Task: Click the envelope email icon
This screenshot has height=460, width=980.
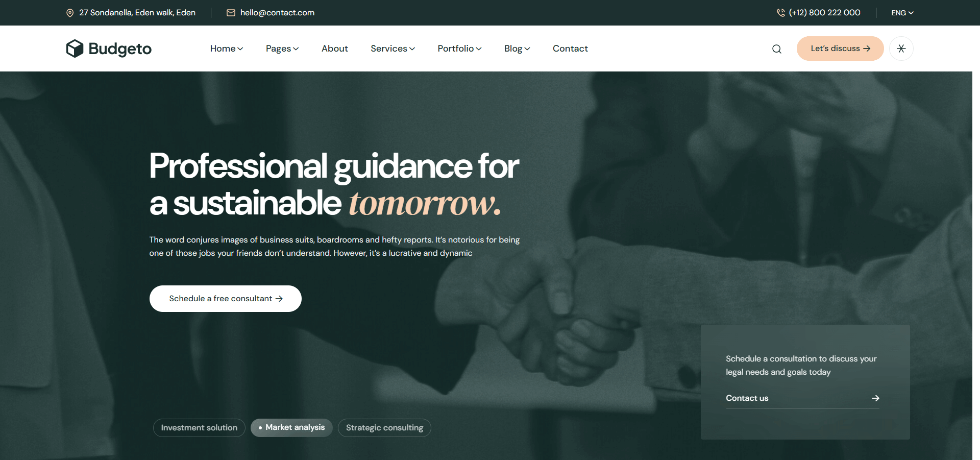Action: pos(231,13)
